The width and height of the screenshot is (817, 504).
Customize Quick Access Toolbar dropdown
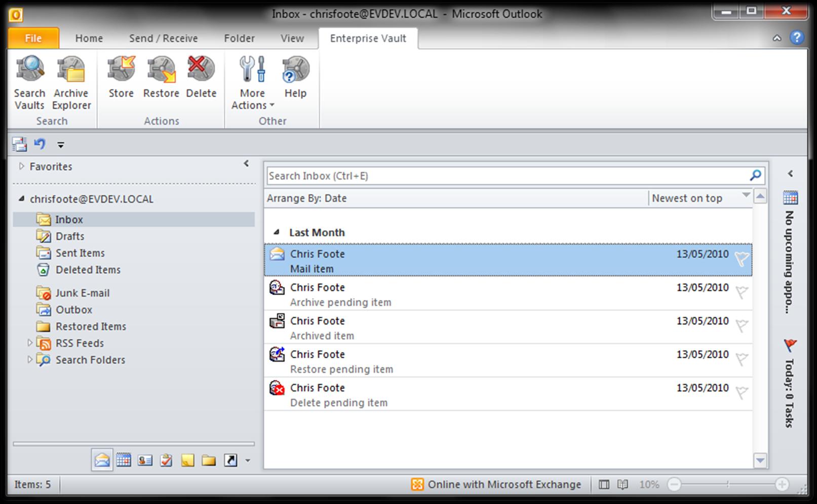tap(61, 145)
